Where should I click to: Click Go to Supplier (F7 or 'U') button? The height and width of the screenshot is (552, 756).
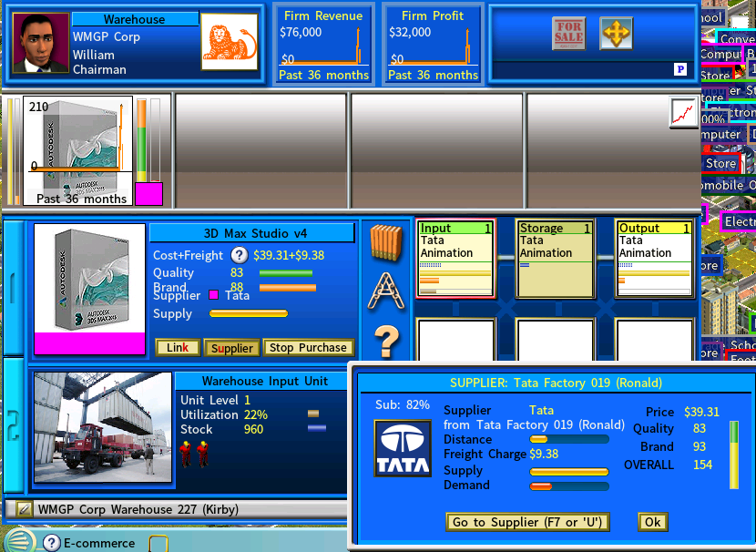point(527,522)
